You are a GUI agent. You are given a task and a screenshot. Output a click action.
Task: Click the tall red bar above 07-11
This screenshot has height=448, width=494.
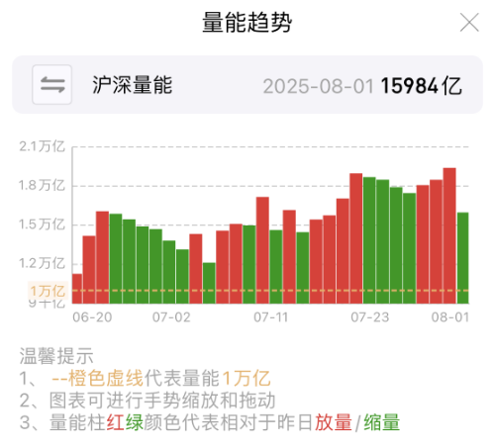pos(262,250)
